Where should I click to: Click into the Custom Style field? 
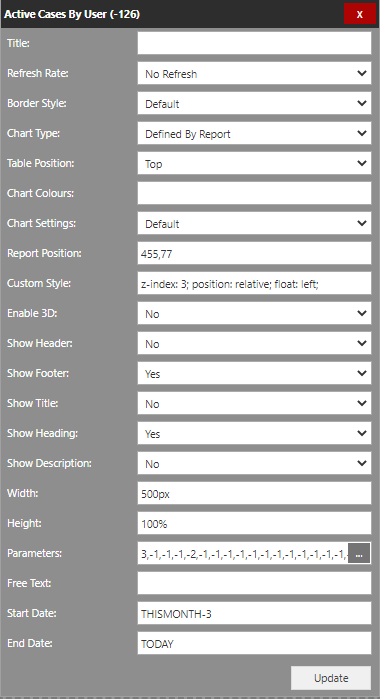click(x=254, y=283)
